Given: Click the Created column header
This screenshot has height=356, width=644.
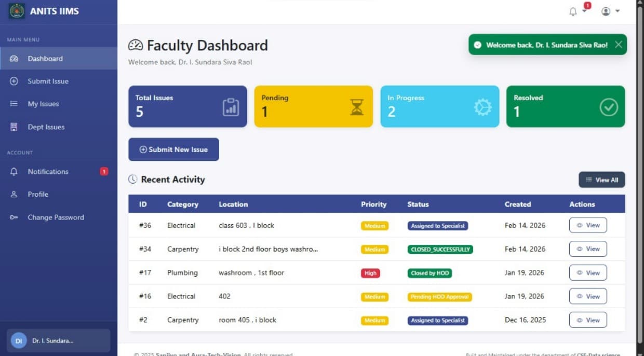Looking at the screenshot, I should (x=518, y=204).
